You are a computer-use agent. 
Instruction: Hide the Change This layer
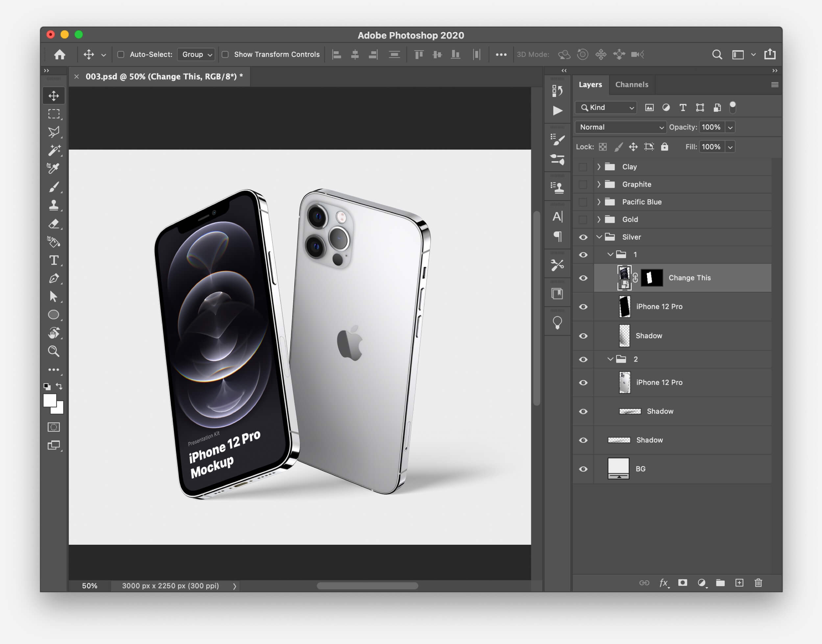pos(583,278)
